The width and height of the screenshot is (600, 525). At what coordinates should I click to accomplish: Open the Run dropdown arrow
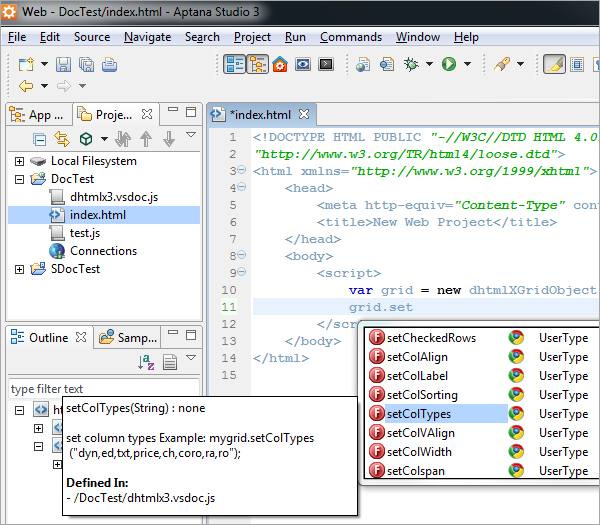point(467,64)
